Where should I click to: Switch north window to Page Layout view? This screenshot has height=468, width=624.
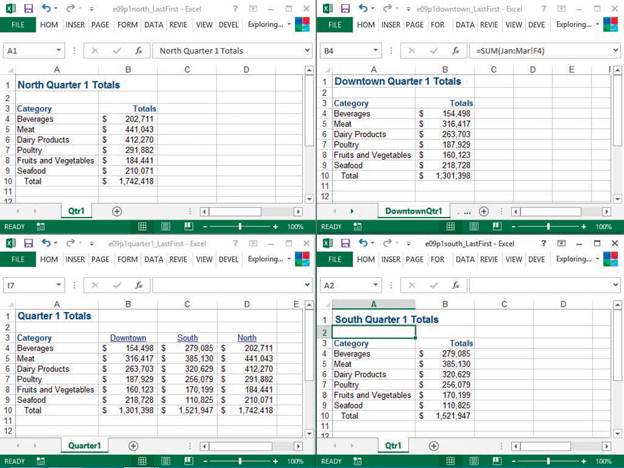pyautogui.click(x=166, y=226)
